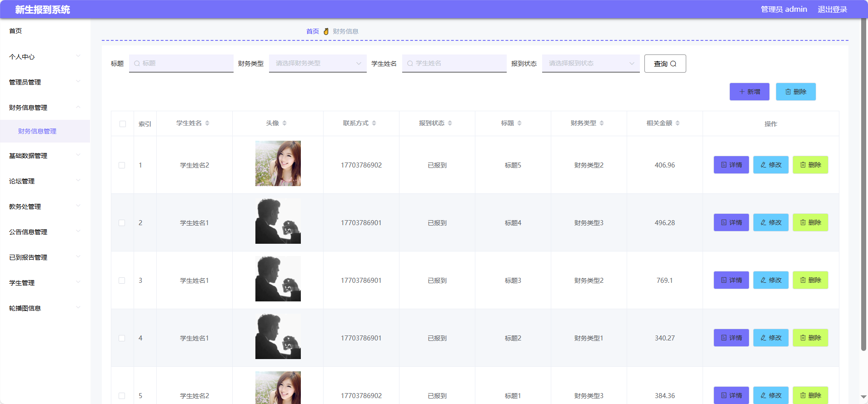The image size is (868, 404).
Task: Click the phone number 17703786902 in row 1
Action: point(361,165)
